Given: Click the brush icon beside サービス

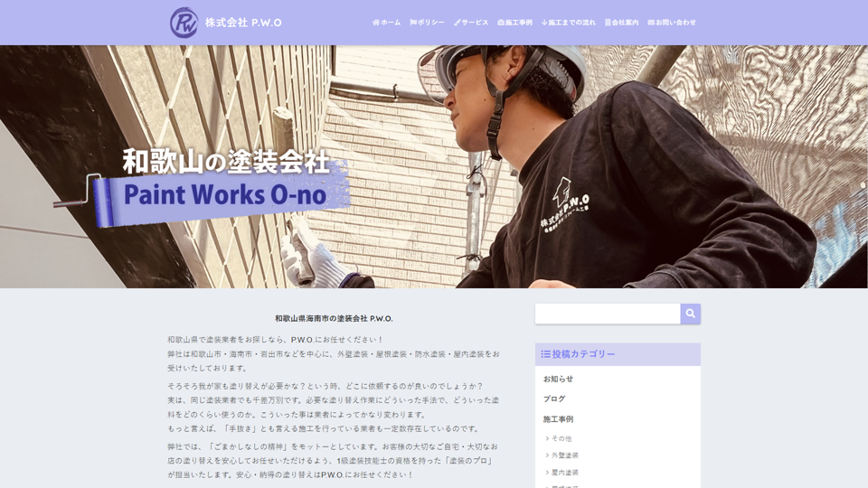Looking at the screenshot, I should [457, 23].
